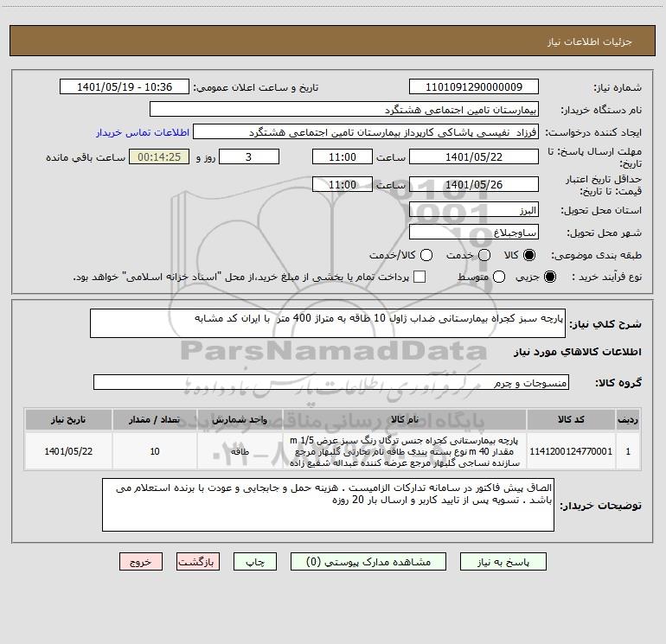
Task: Click the جزئیات اطلاعات نیاز page title
Action: [x=589, y=41]
